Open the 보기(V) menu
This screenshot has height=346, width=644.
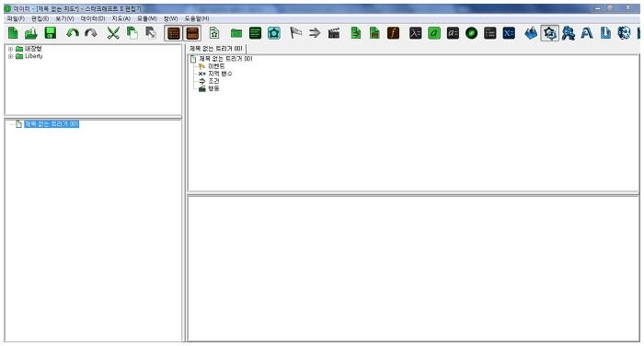point(64,18)
